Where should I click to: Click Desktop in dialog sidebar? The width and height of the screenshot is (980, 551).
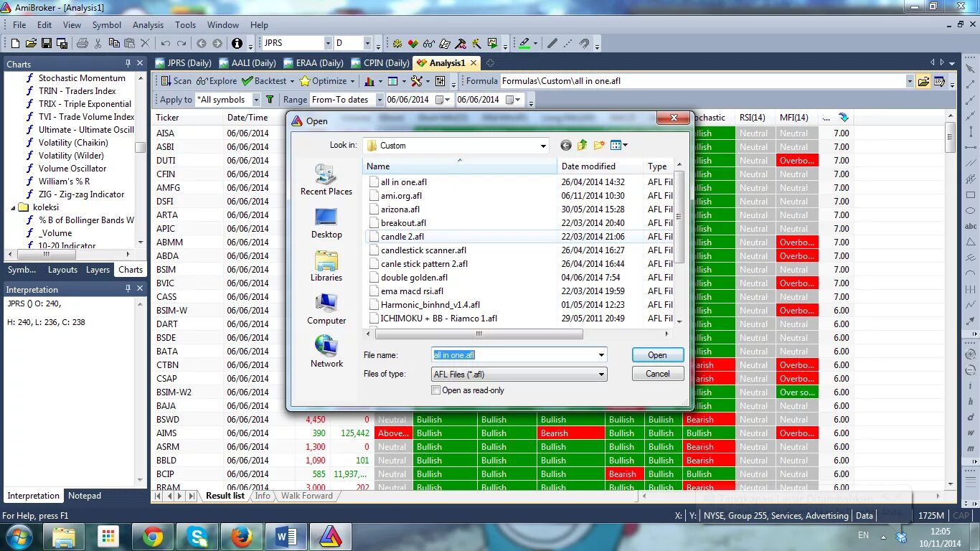pyautogui.click(x=326, y=223)
